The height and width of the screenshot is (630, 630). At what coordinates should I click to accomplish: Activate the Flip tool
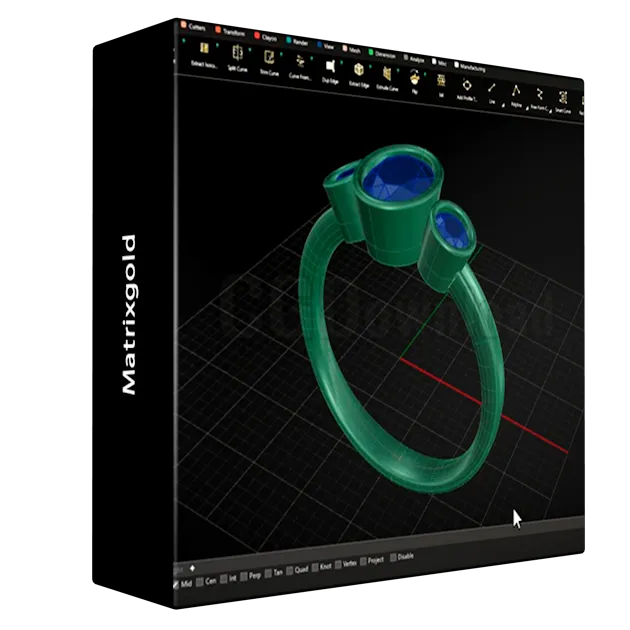click(x=415, y=82)
